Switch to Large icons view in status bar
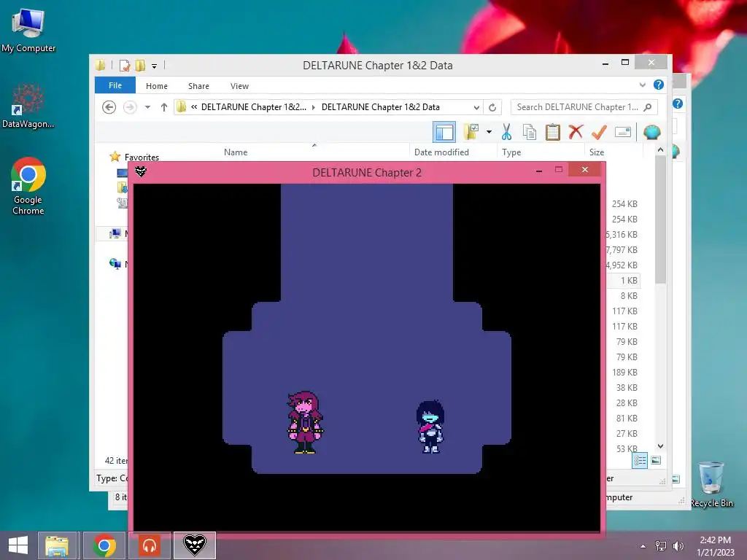 [656, 461]
